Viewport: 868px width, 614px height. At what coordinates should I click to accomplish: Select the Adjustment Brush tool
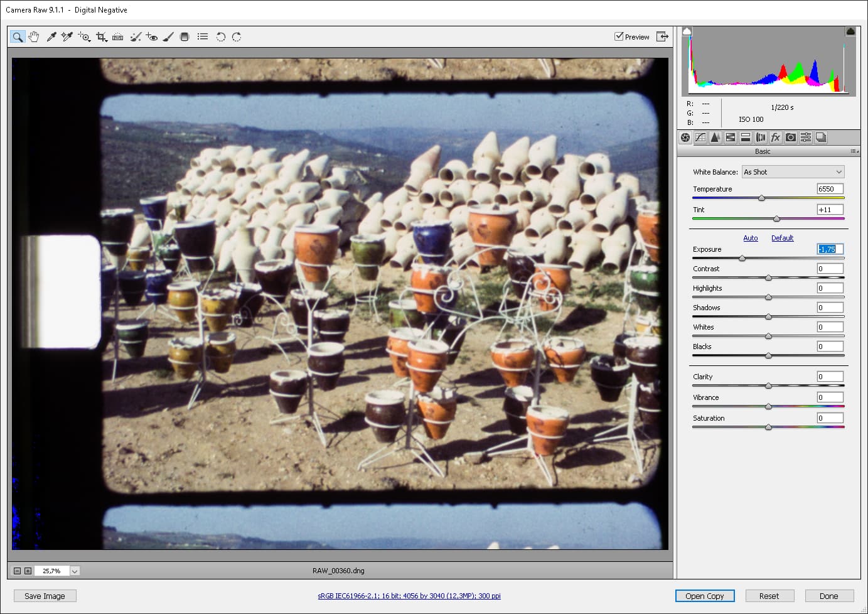(x=168, y=37)
